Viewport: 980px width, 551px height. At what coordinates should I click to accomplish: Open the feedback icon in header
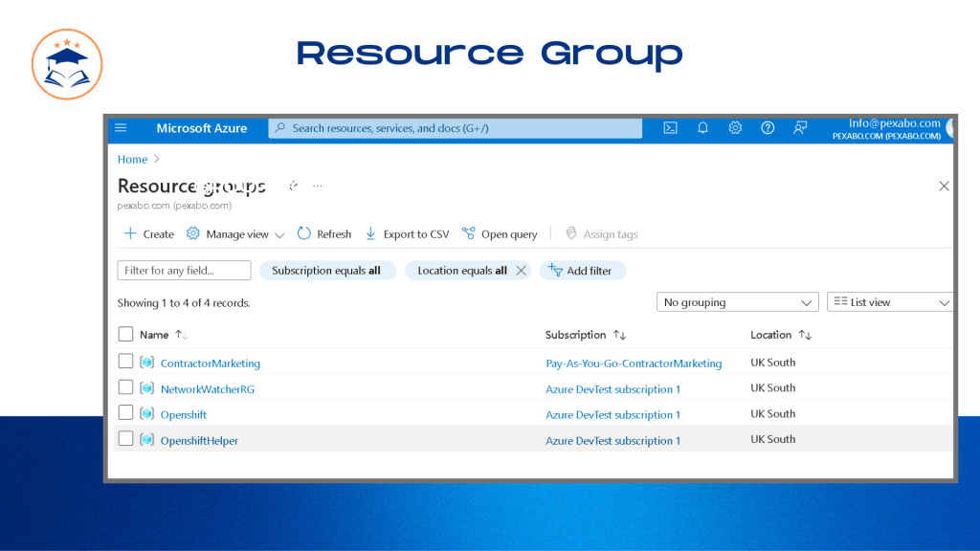(800, 128)
